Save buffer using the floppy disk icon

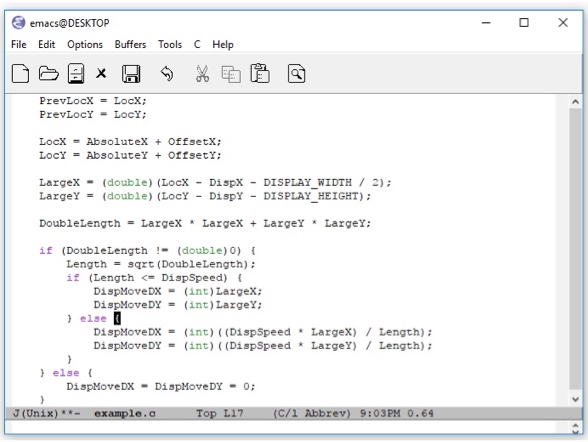131,73
